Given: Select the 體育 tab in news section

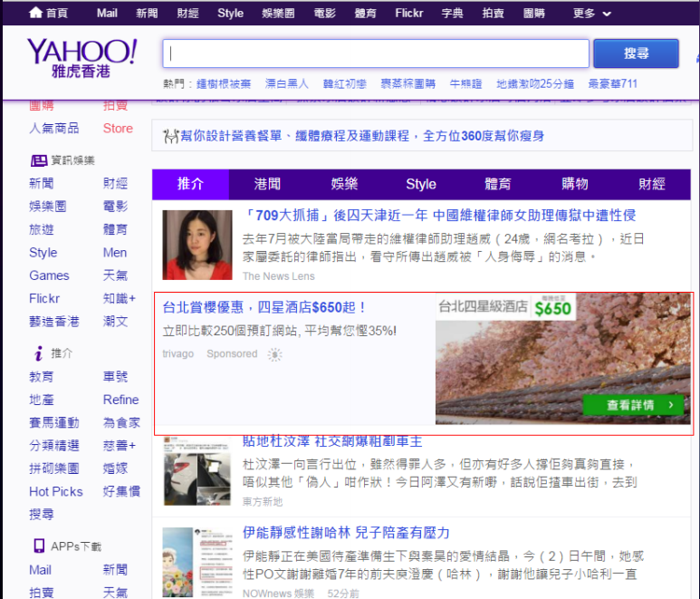Looking at the screenshot, I should pyautogui.click(x=497, y=184).
